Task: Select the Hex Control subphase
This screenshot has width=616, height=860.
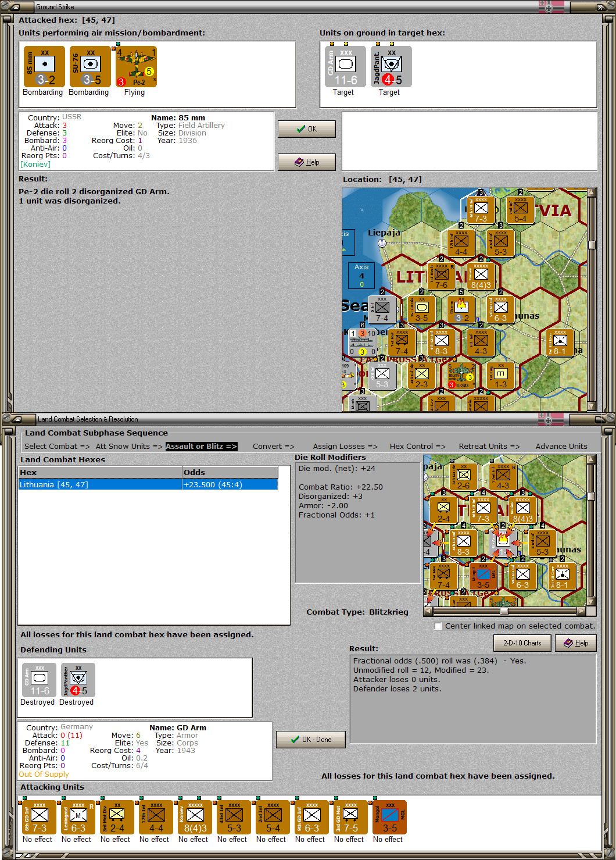Action: 418,447
